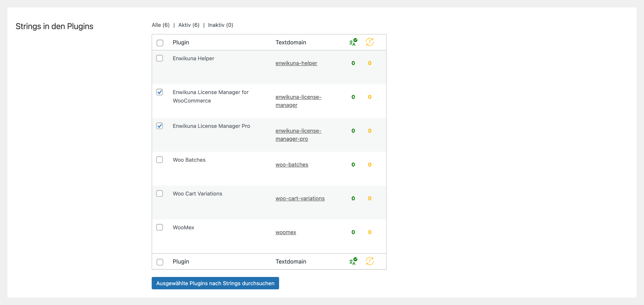
Task: Open the woo-batches textdomain link
Action: 292,165
